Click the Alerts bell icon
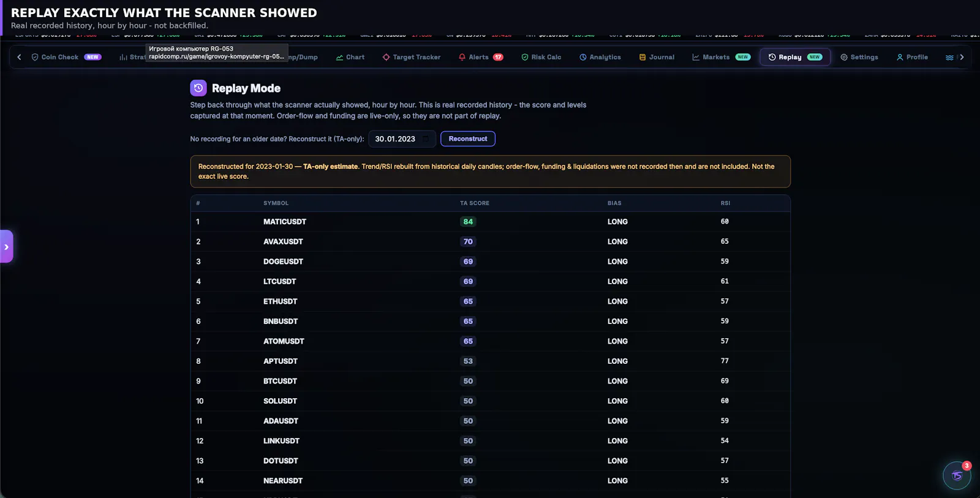 [462, 57]
